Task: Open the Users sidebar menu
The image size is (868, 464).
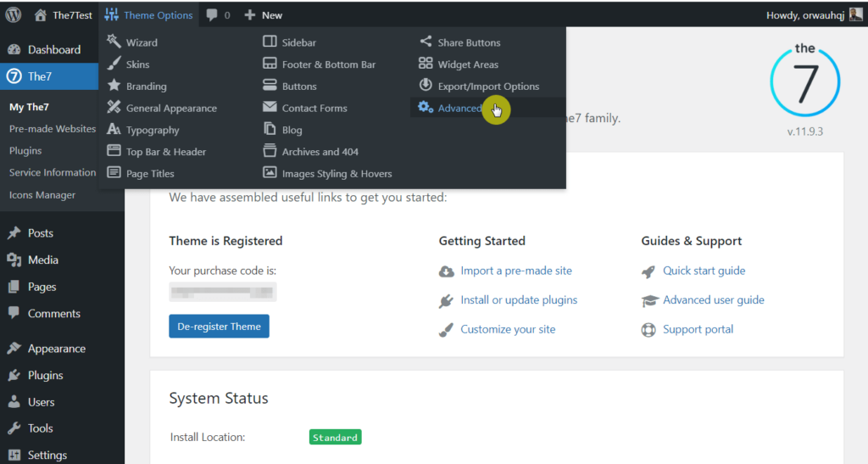Action: click(x=41, y=402)
